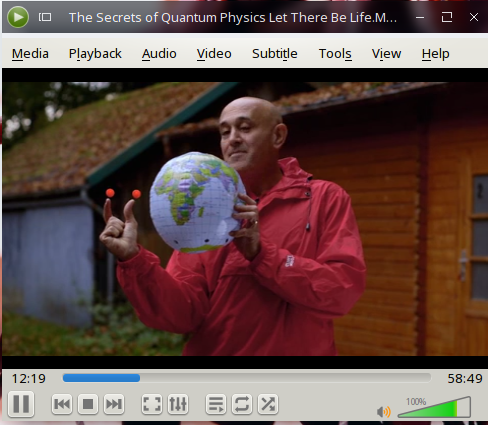Expand the Tools menu
Image resolution: width=488 pixels, height=425 pixels.
[x=335, y=54]
